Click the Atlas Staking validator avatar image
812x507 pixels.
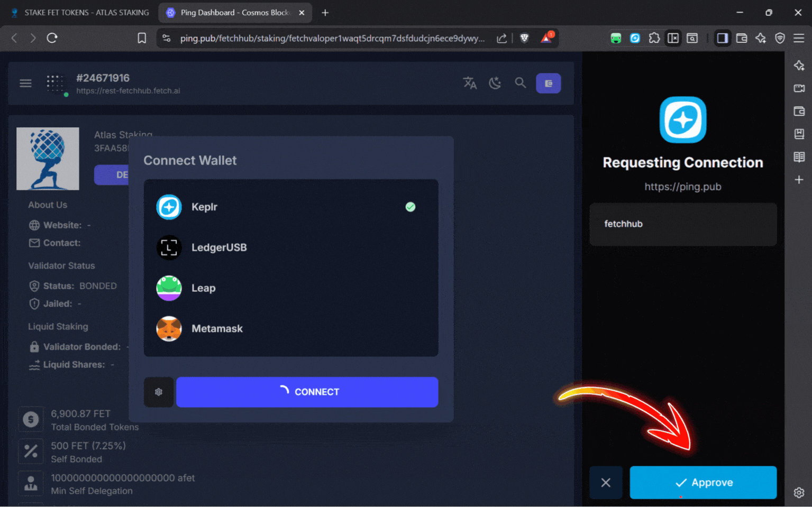tap(48, 158)
